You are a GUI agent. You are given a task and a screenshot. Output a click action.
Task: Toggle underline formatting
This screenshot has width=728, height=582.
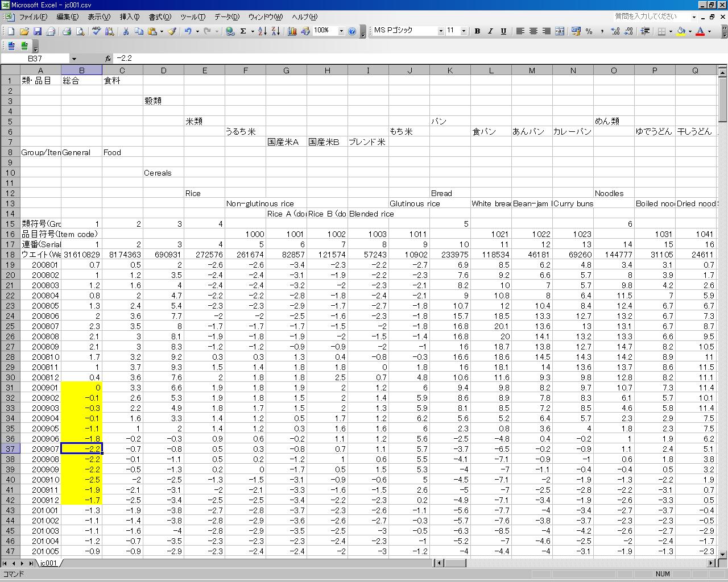(x=503, y=31)
